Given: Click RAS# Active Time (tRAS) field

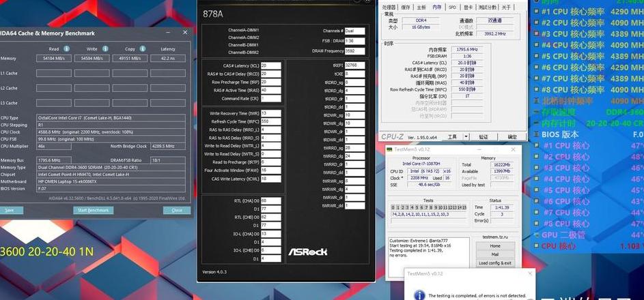Looking at the screenshot, I should pos(270,90).
